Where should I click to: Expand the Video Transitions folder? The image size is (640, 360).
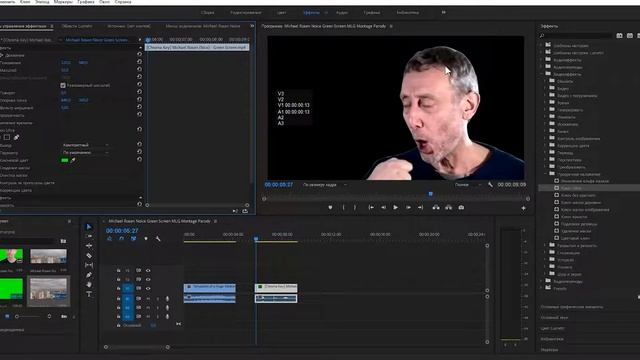542,281
